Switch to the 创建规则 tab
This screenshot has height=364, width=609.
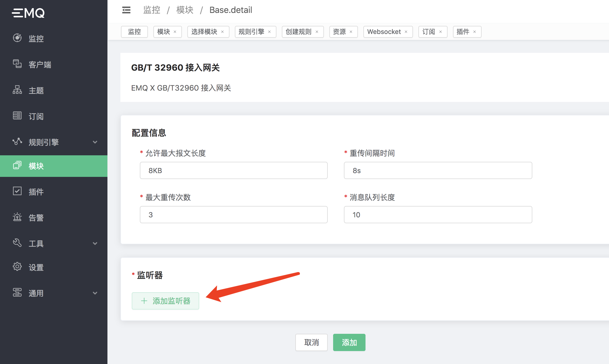pyautogui.click(x=298, y=32)
